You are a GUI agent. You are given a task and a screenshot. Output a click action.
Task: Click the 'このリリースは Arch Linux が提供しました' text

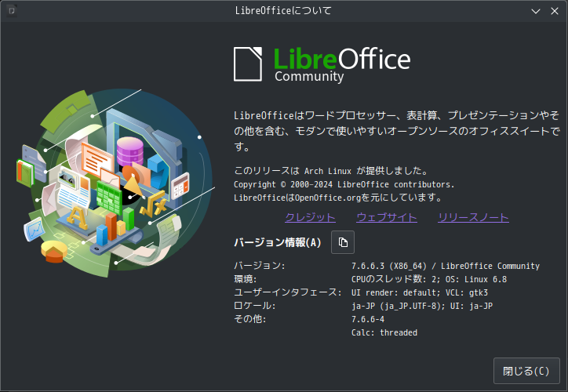coord(331,171)
